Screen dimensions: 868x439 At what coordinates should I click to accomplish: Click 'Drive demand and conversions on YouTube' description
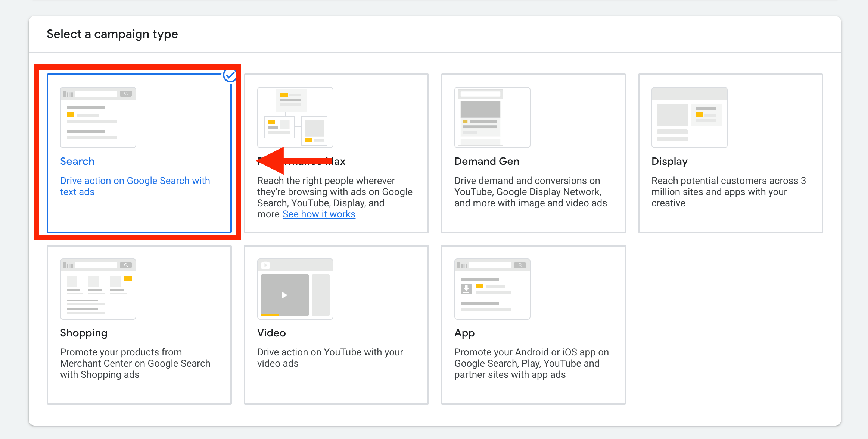[531, 192]
